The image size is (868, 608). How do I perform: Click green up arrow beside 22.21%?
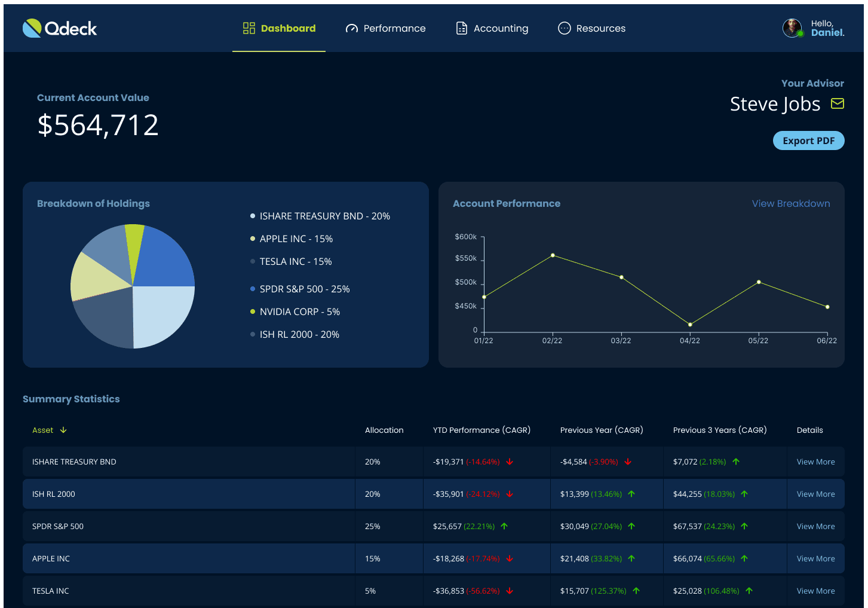(x=504, y=526)
